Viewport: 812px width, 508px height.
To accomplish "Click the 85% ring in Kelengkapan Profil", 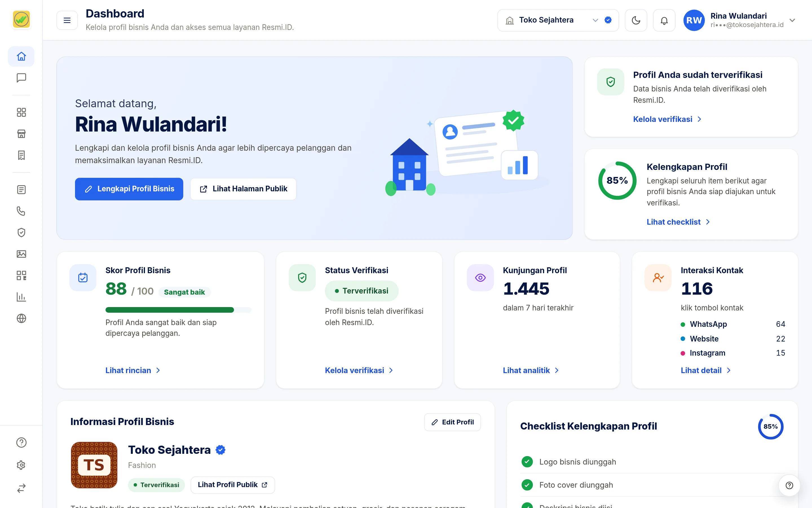I will pyautogui.click(x=617, y=181).
